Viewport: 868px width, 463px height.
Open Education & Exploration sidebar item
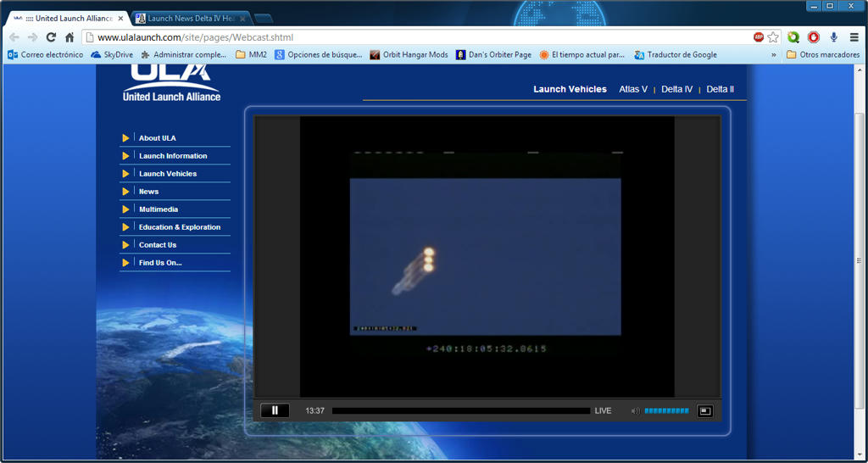180,227
